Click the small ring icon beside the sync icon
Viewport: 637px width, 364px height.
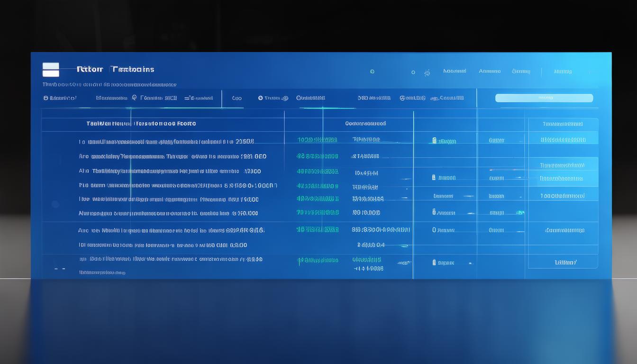[x=413, y=73]
